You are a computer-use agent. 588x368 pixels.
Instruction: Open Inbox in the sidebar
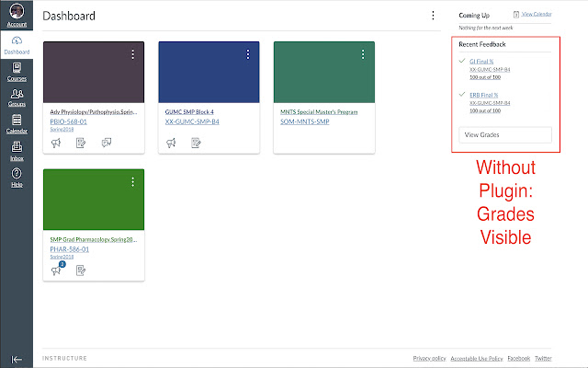pos(17,151)
